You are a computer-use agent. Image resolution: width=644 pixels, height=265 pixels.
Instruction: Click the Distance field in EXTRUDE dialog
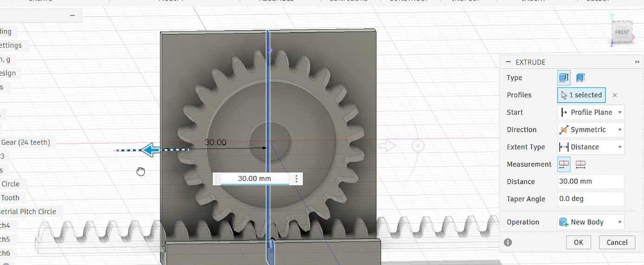591,181
